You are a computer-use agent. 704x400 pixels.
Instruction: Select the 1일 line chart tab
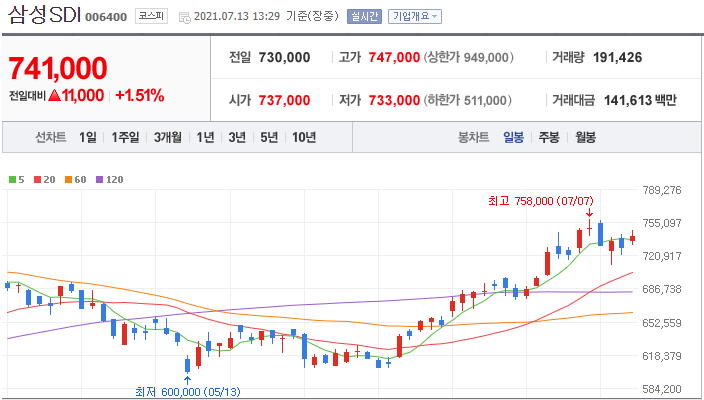88,137
